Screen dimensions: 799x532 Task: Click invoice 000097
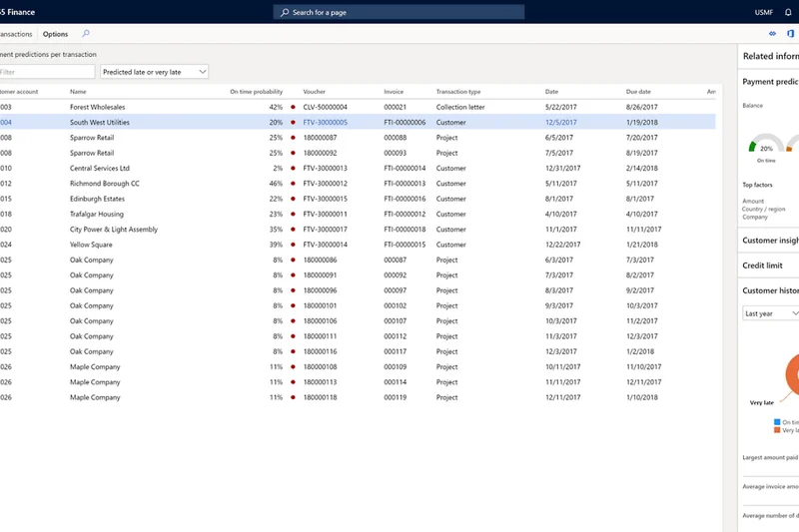[395, 290]
